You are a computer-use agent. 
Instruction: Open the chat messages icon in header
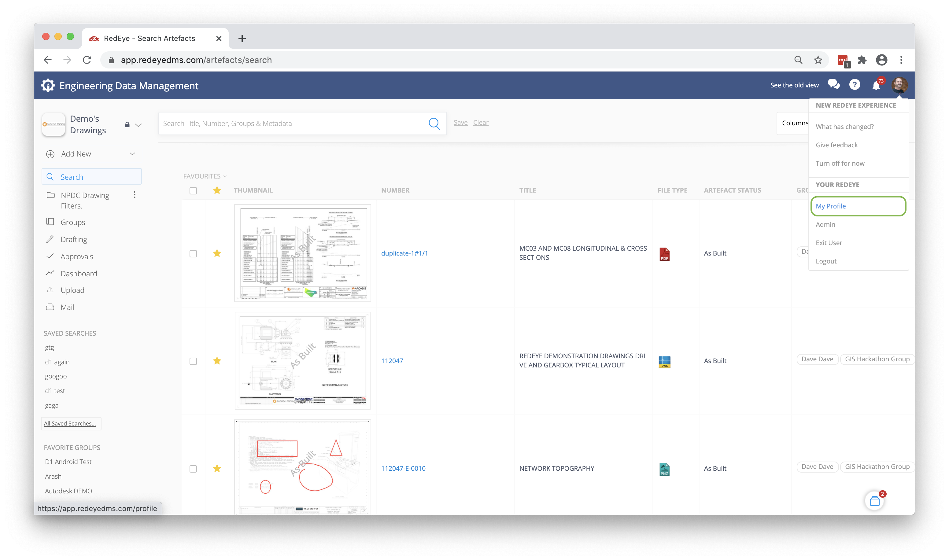point(834,85)
